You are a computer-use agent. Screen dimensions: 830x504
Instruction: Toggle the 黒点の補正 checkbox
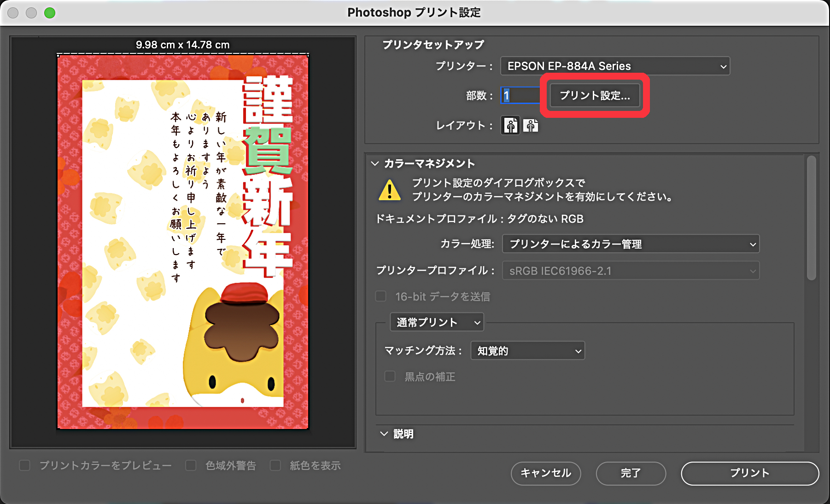point(390,377)
